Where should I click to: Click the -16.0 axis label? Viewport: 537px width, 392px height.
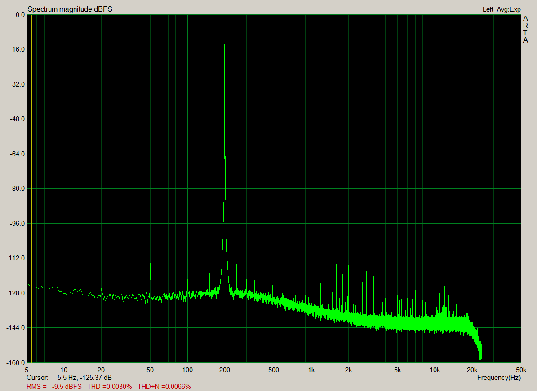coord(18,49)
